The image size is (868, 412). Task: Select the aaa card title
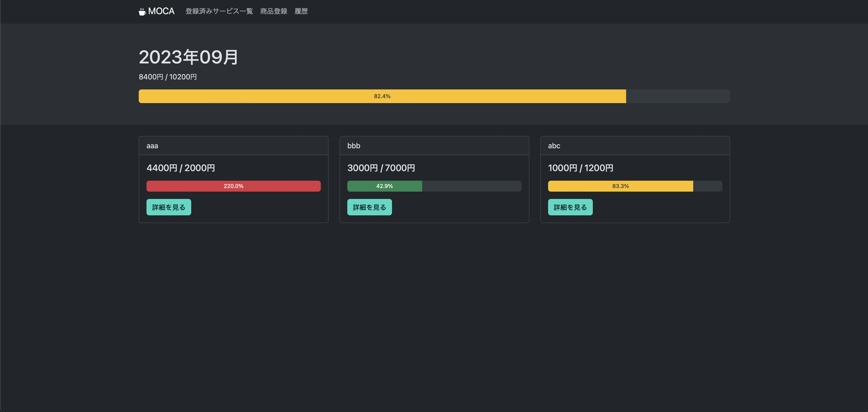pos(152,146)
